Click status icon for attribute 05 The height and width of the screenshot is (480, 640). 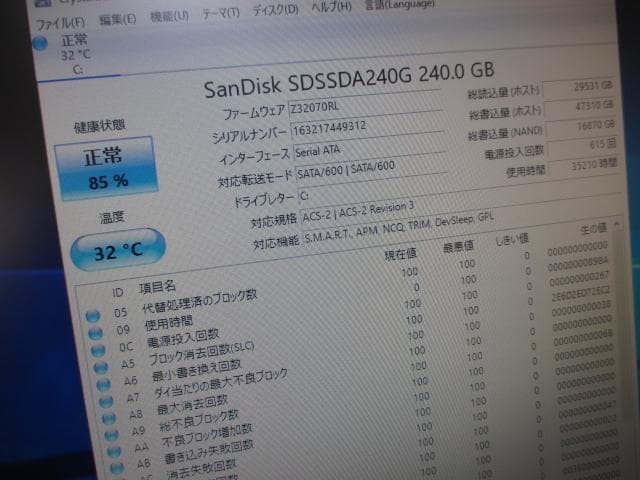point(93,316)
